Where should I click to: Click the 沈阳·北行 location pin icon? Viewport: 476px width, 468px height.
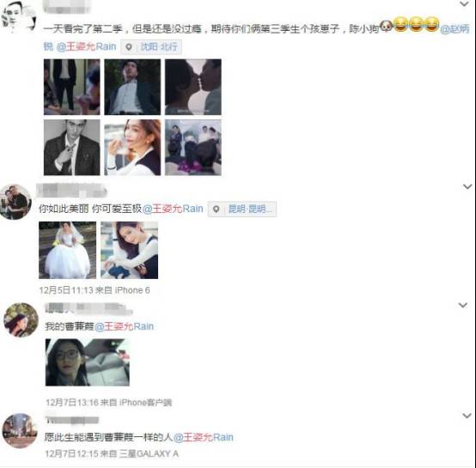pos(129,47)
